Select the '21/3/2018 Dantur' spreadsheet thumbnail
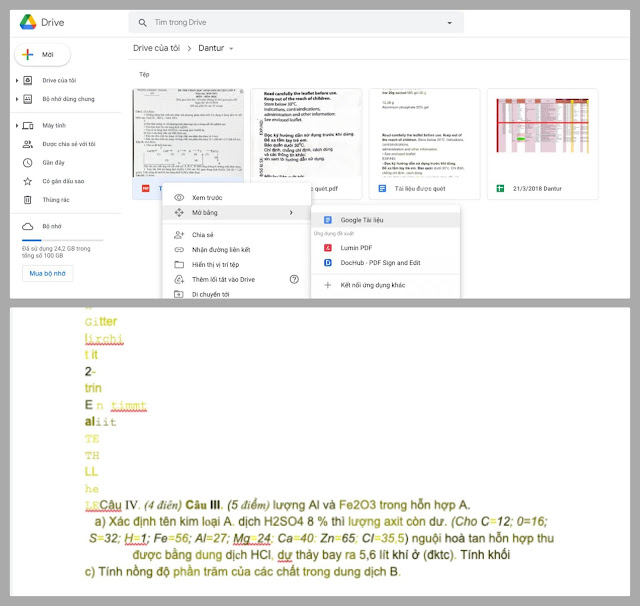This screenshot has width=640, height=606. 542,133
